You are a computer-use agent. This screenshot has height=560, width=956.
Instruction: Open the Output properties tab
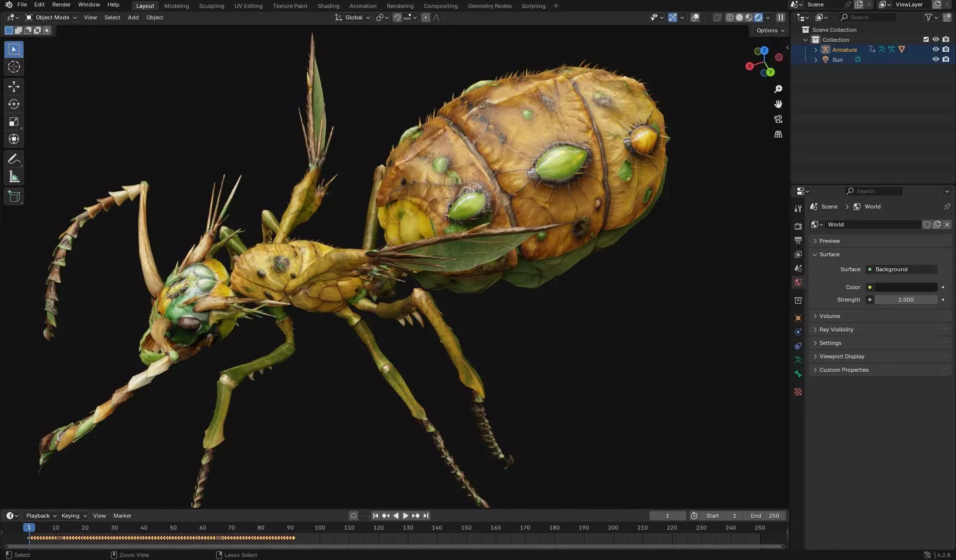pyautogui.click(x=798, y=240)
